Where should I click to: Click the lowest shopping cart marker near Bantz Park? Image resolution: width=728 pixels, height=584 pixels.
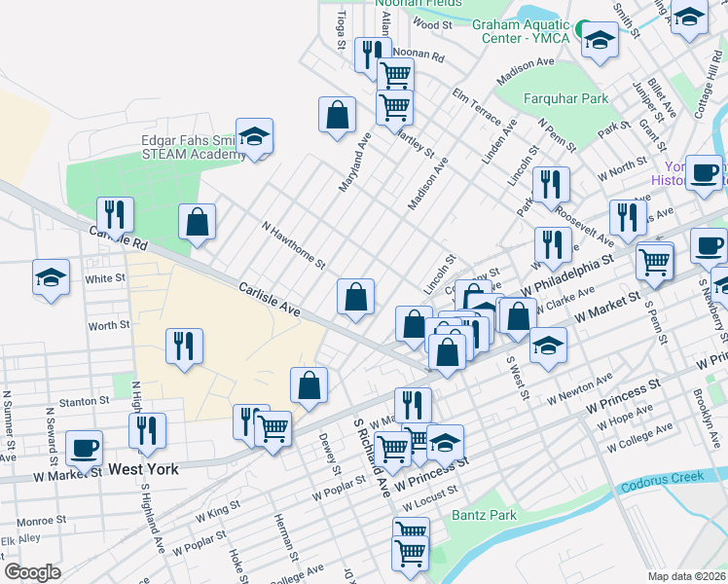coord(411,554)
